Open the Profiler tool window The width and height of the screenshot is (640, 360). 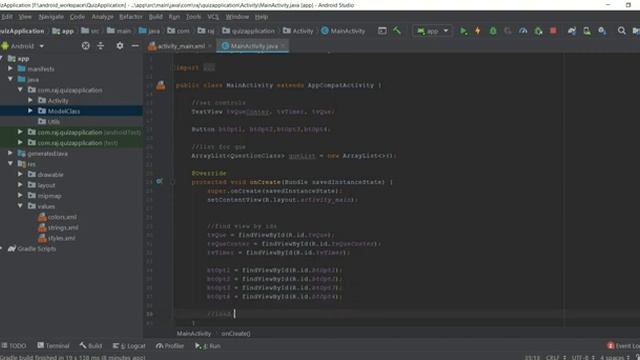coord(169,346)
